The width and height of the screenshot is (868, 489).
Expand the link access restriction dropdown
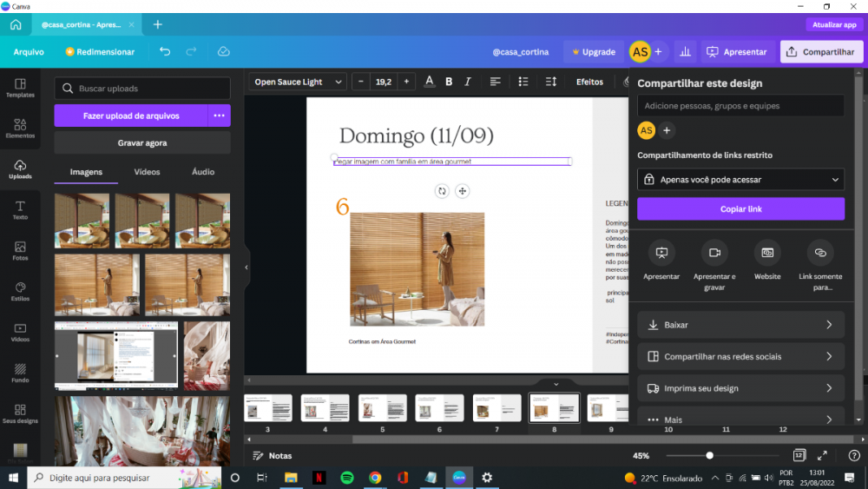tap(740, 180)
